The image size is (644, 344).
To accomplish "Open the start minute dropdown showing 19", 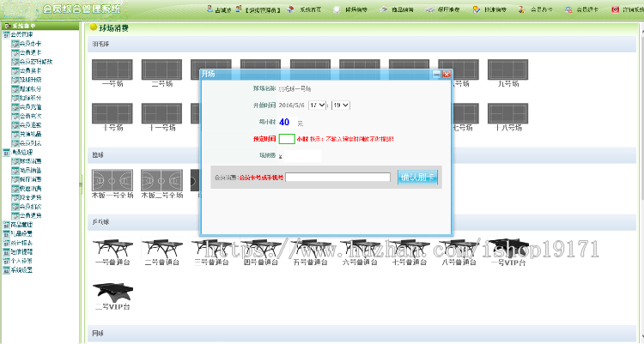I will coord(341,106).
